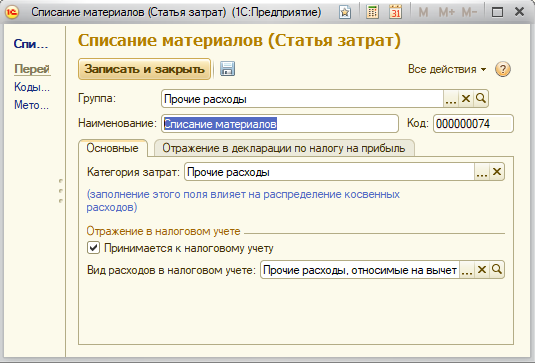Open Отражение в декларации по налогу на прибыль tab
This screenshot has height=363, width=535.
[284, 148]
